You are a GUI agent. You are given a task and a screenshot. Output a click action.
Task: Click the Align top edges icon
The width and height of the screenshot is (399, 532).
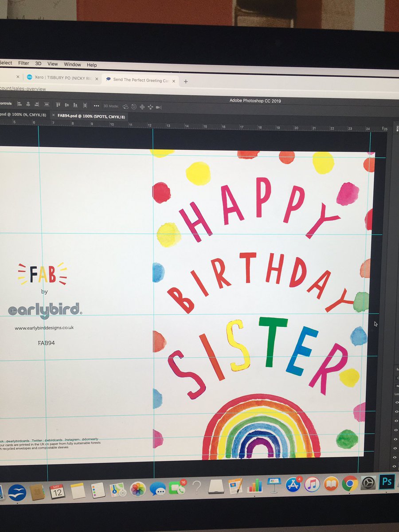pos(58,105)
